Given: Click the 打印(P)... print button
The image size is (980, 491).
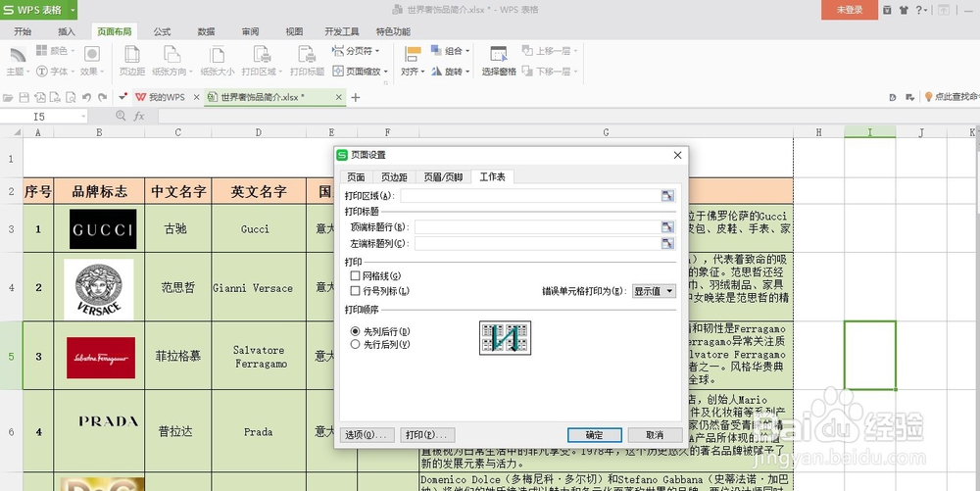Looking at the screenshot, I should click(427, 435).
